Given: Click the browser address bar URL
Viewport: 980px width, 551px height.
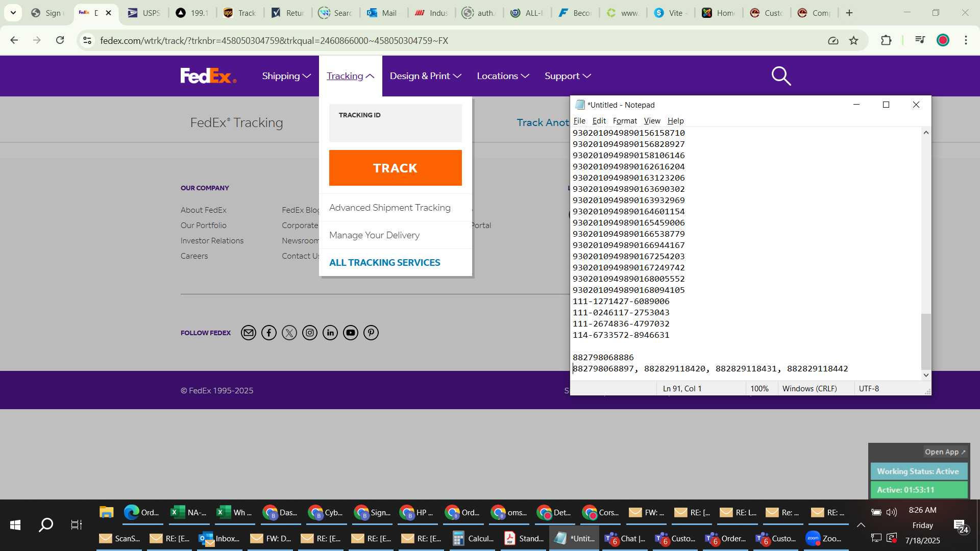Looking at the screenshot, I should [x=274, y=40].
